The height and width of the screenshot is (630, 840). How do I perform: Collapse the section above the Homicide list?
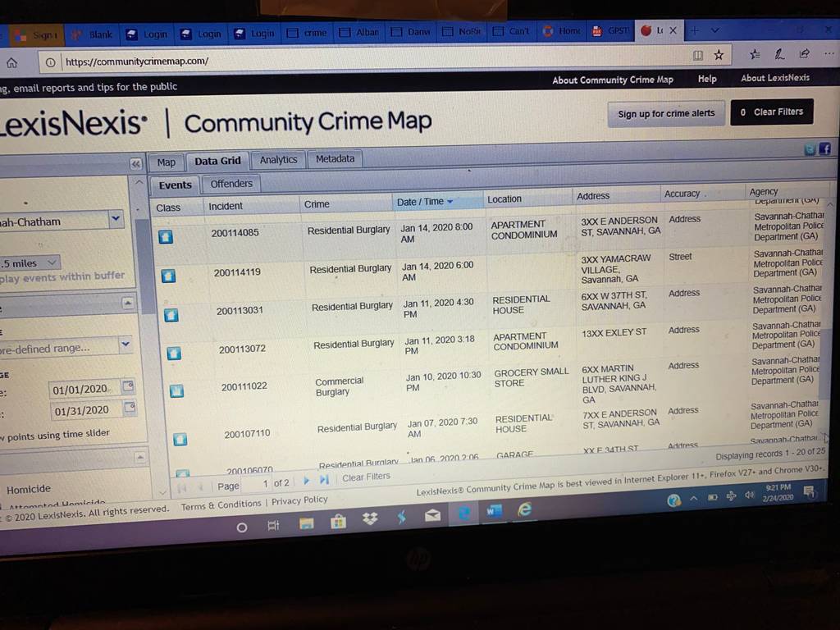click(139, 458)
